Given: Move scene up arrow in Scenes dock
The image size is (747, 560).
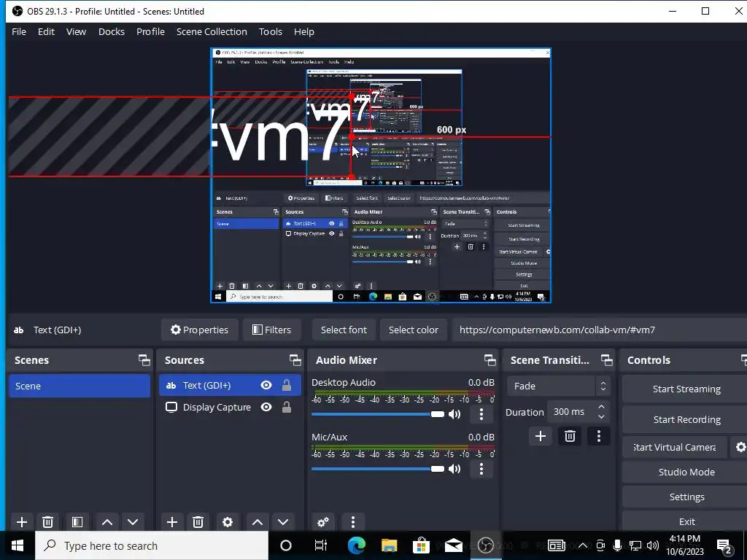Looking at the screenshot, I should (x=107, y=522).
